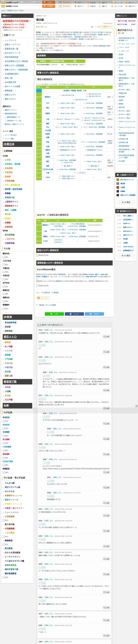This screenshot has width=138, height=644.
Task: Open the news.yahoo.co.jp URL in comment 226
Action: click(76, 469)
